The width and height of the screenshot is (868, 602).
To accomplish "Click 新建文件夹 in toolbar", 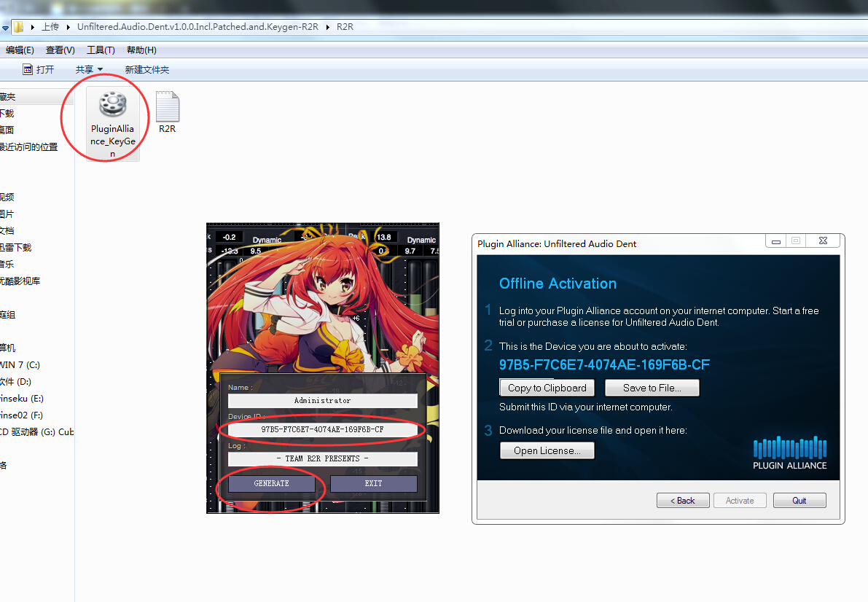I will (146, 69).
